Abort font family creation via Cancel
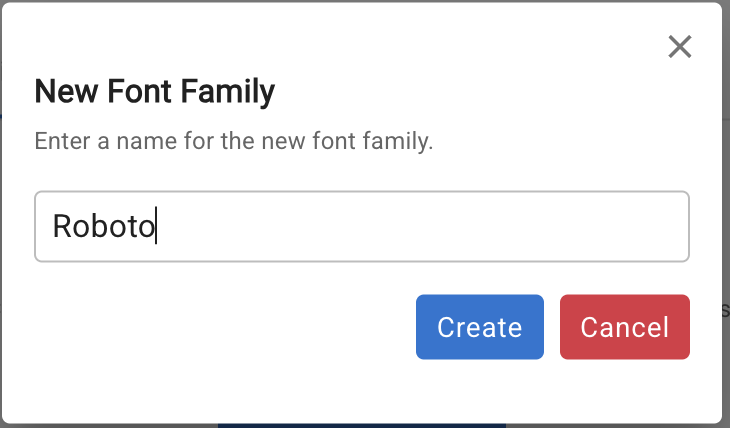This screenshot has width=730, height=428. (624, 327)
